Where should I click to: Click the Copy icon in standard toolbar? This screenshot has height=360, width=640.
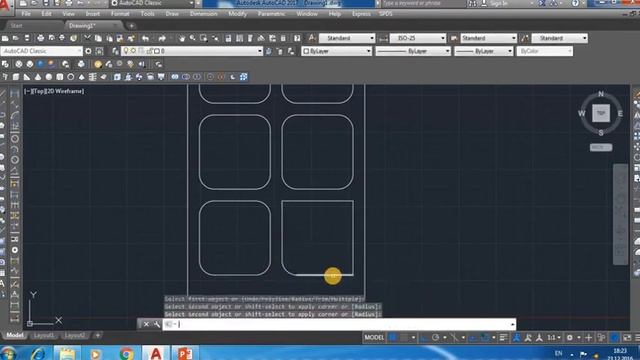pos(98,38)
